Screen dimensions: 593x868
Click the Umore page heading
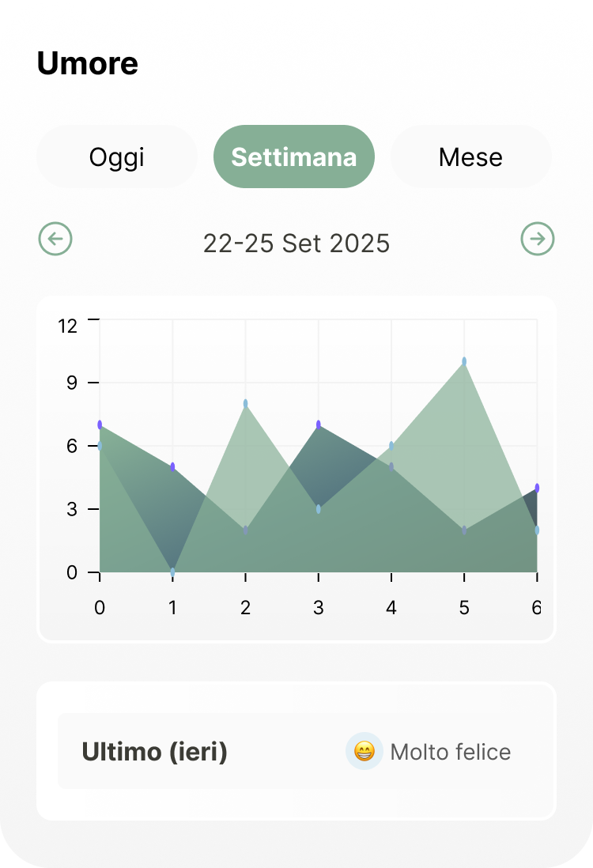pyautogui.click(x=88, y=64)
